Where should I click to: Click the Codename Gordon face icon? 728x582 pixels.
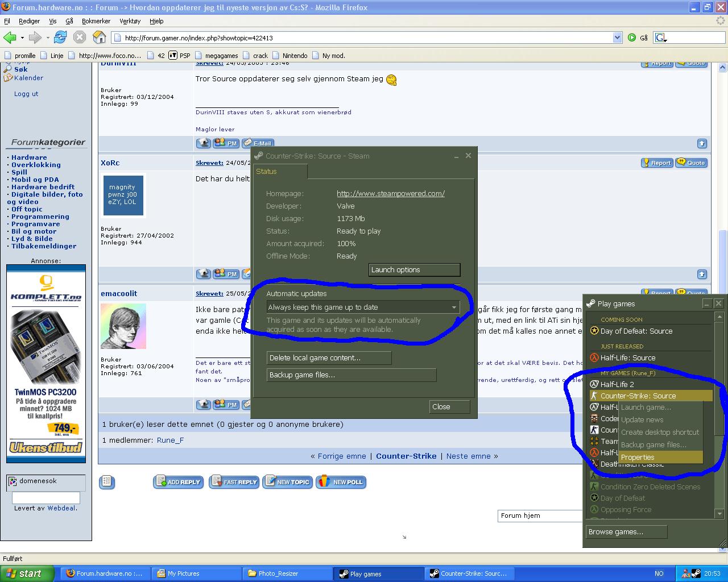594,418
